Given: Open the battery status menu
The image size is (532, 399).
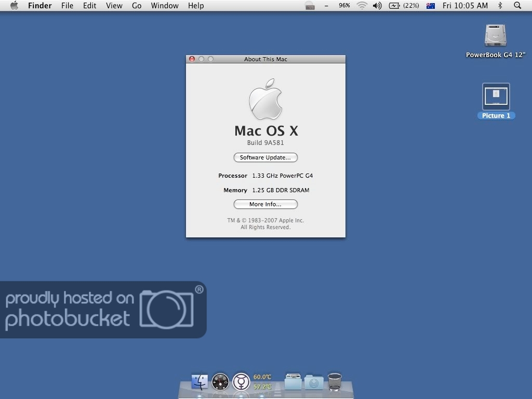Looking at the screenshot, I should tap(394, 5).
